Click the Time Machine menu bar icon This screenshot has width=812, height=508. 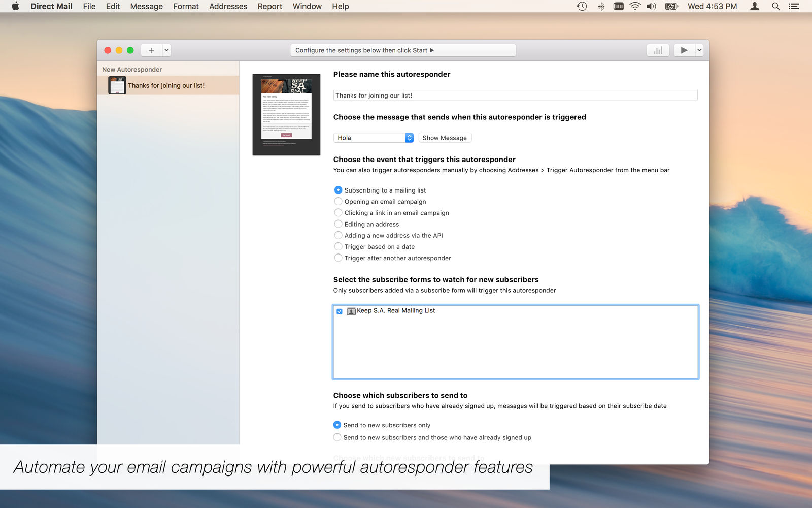[x=582, y=6]
